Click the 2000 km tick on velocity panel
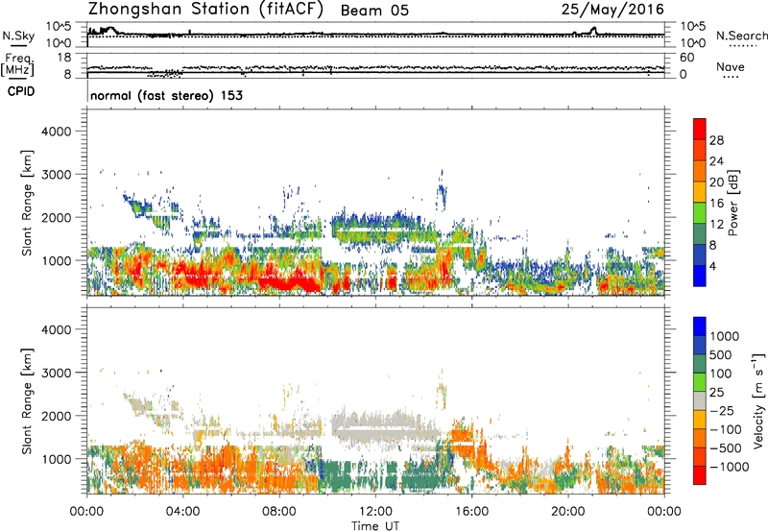The height and width of the screenshot is (532, 768). [56, 416]
